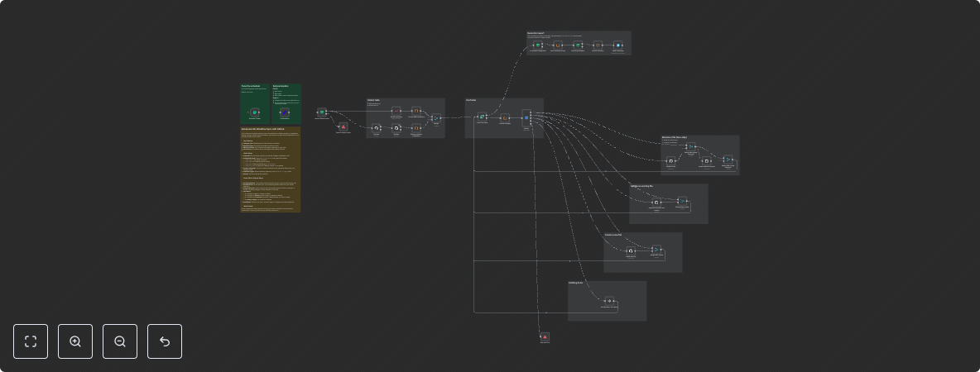Select the orange code node in diff group bottom row
Screen dimensions: 980x372
[x=417, y=129]
